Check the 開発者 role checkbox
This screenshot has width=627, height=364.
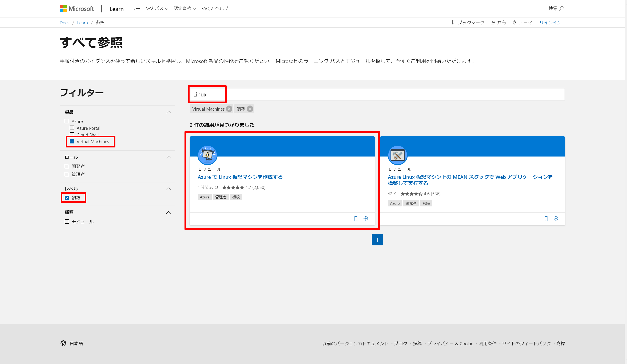pos(67,166)
